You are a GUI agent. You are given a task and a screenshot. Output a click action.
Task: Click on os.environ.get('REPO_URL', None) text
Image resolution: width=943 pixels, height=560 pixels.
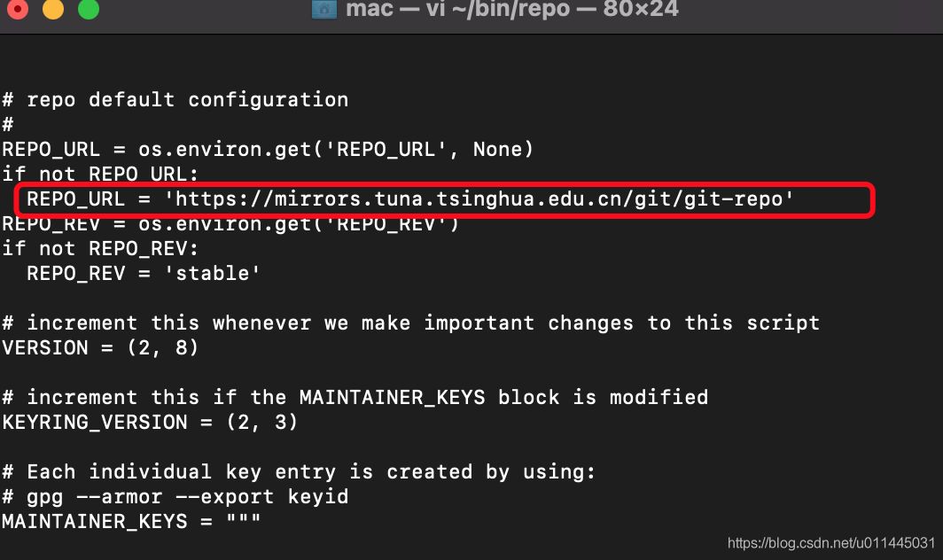pos(336,149)
